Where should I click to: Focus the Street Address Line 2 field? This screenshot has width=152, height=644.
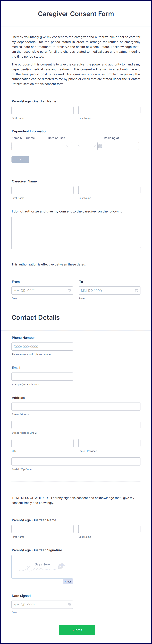76,425
